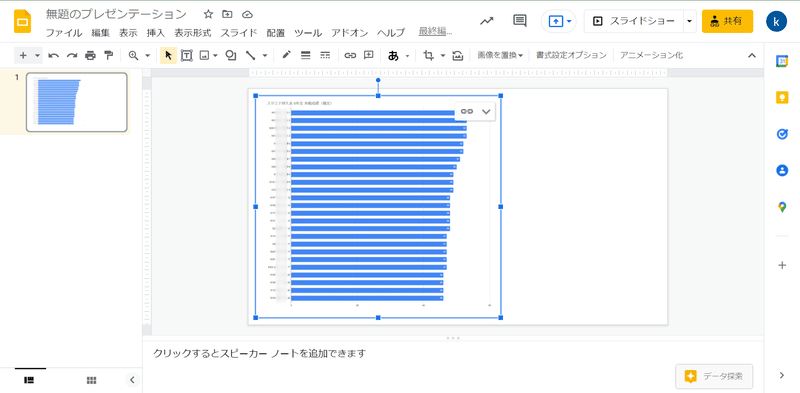Click the border dash style icon

click(x=325, y=56)
